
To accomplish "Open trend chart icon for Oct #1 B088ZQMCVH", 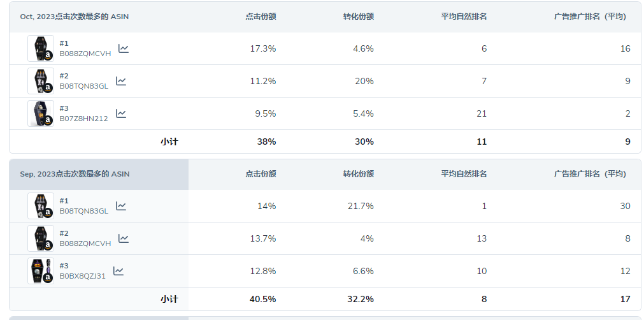I will point(124,48).
